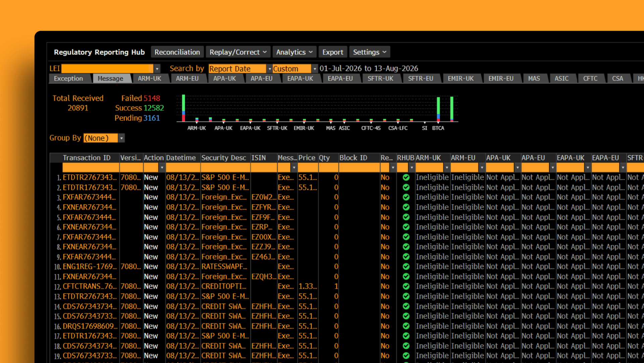Open the CFTC tab
This screenshot has height=363, width=644.
pos(590,79)
